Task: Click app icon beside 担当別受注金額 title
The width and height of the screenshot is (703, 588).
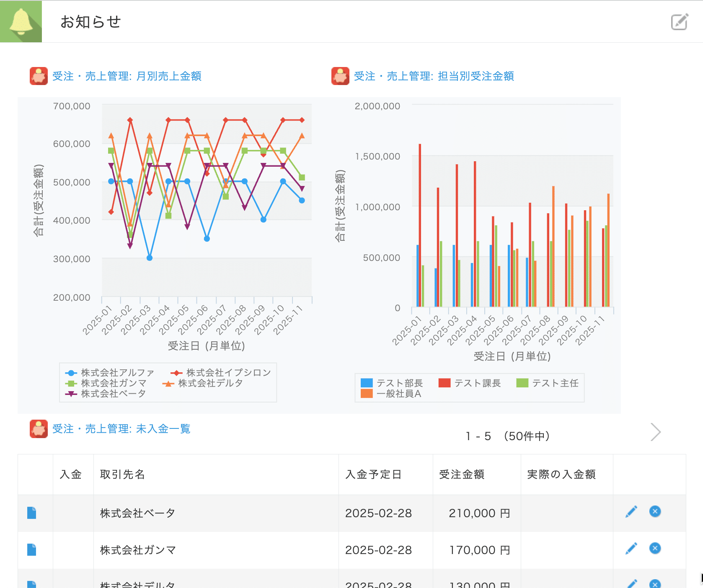Action: pyautogui.click(x=340, y=76)
